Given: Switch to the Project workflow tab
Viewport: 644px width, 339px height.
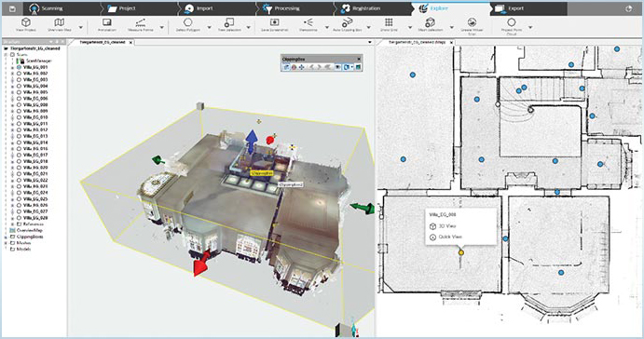Looking at the screenshot, I should [140, 8].
